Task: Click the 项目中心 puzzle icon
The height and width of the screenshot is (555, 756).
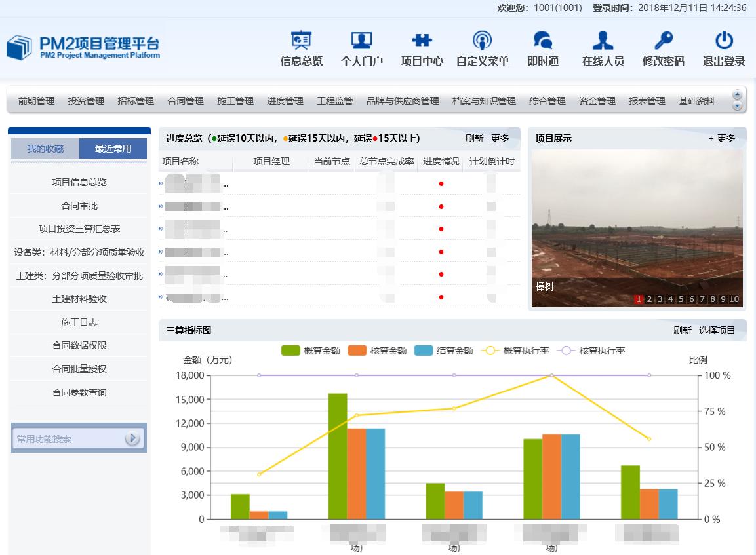Action: 422,41
